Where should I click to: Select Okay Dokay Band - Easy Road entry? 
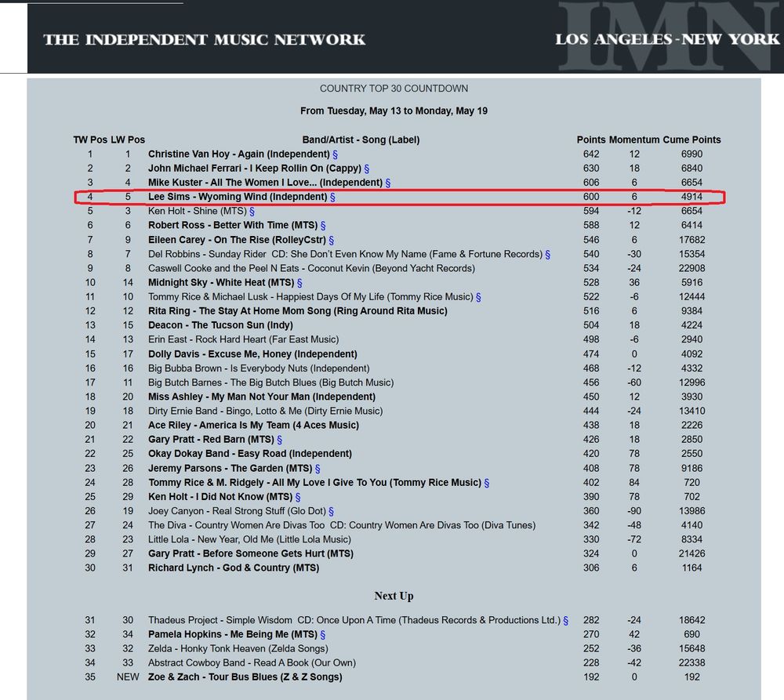[x=250, y=454]
